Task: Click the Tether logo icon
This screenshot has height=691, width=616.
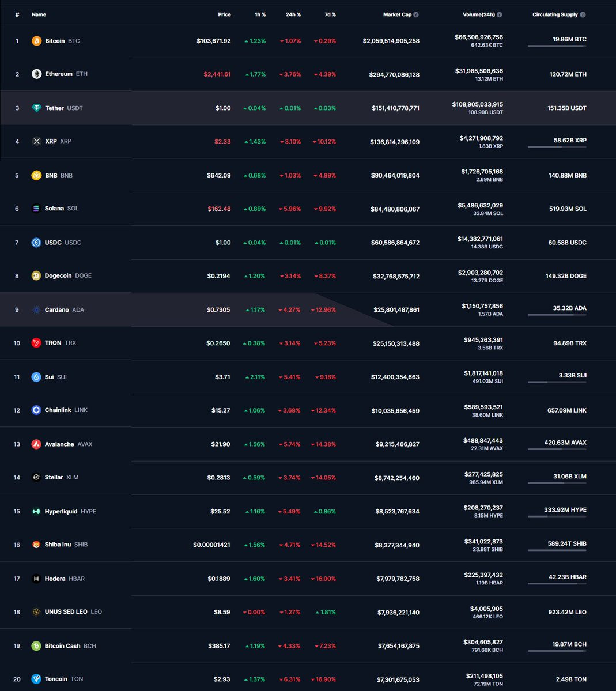Action: click(36, 108)
